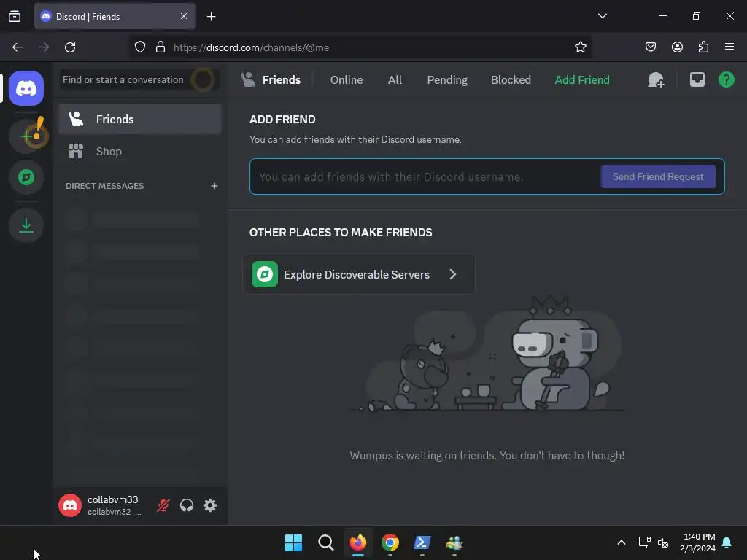Open the Windows Start menu
The image size is (747, 560).
(x=293, y=542)
